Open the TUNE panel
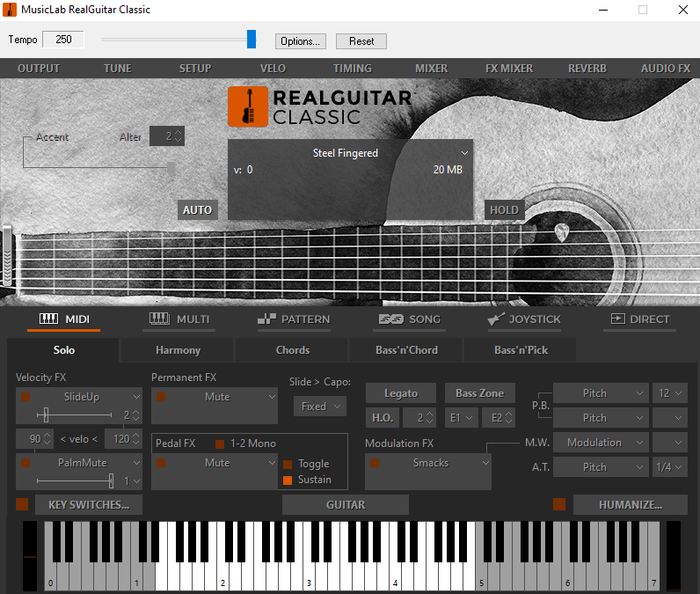The height and width of the screenshot is (594, 700). [x=117, y=68]
